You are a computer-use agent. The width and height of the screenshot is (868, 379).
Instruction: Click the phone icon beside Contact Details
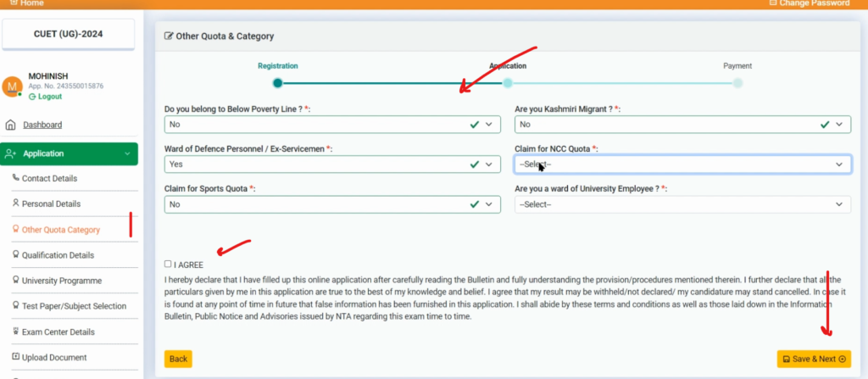pyautogui.click(x=15, y=178)
